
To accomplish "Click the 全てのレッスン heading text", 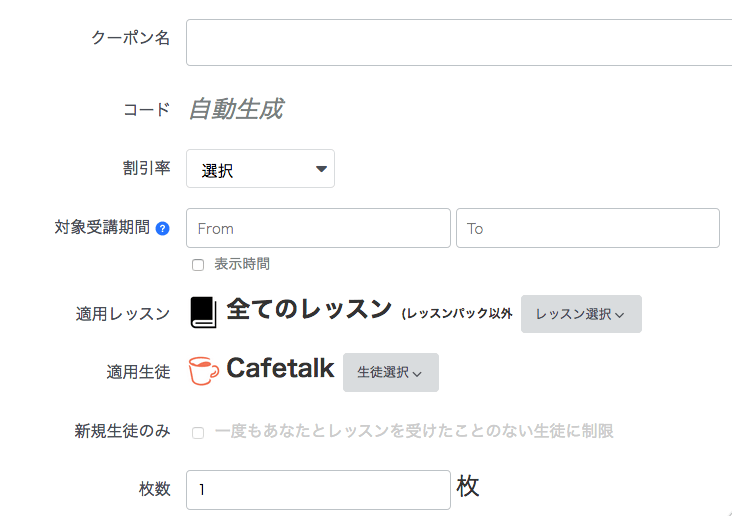I will point(309,309).
